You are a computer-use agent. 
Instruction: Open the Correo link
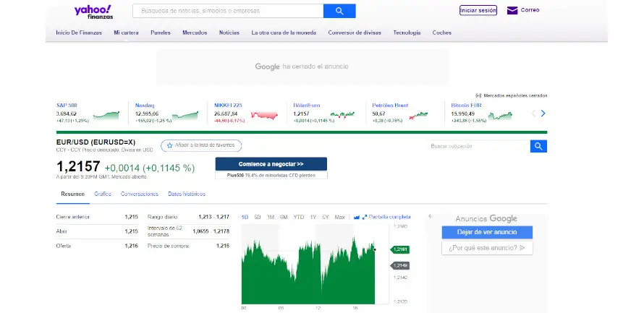(530, 10)
